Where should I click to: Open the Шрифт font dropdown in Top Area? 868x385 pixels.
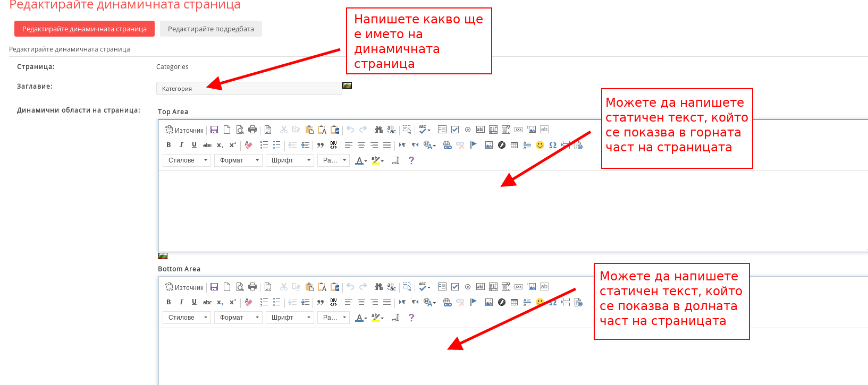coord(290,160)
